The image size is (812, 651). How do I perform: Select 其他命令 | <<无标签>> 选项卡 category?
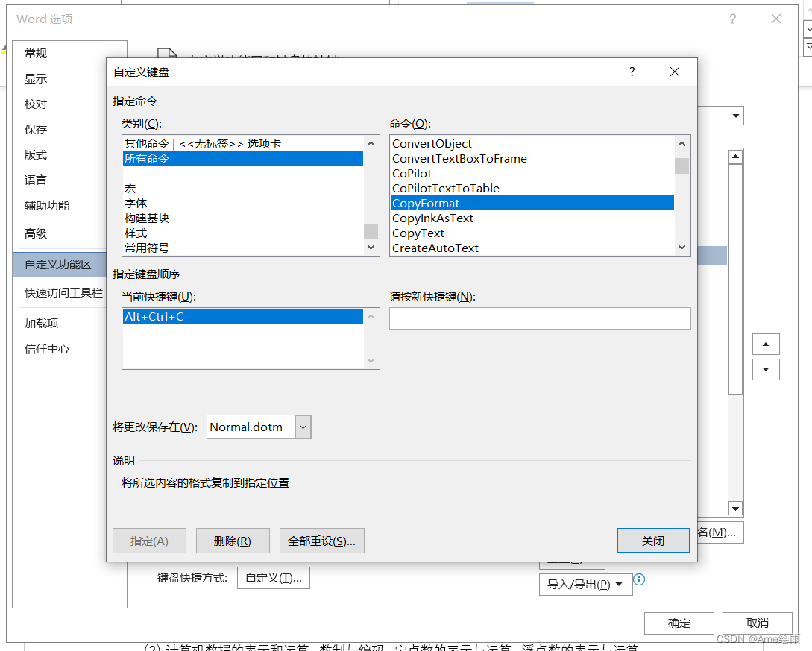point(243,143)
